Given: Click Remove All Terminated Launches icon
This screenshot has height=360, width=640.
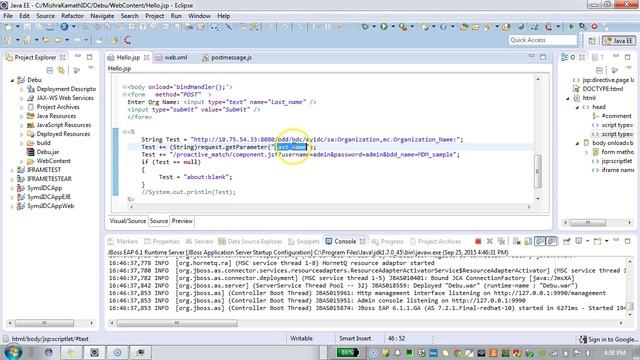Looking at the screenshot, I should (501, 241).
